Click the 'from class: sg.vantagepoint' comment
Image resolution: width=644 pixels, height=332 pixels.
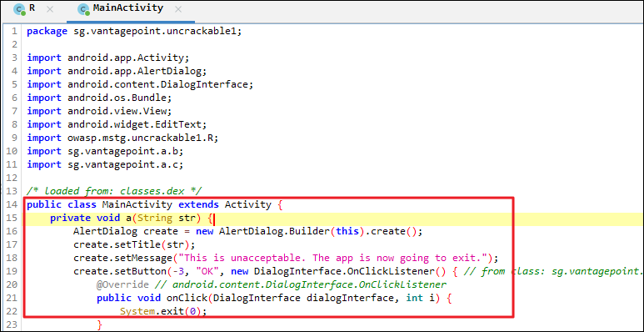click(554, 272)
